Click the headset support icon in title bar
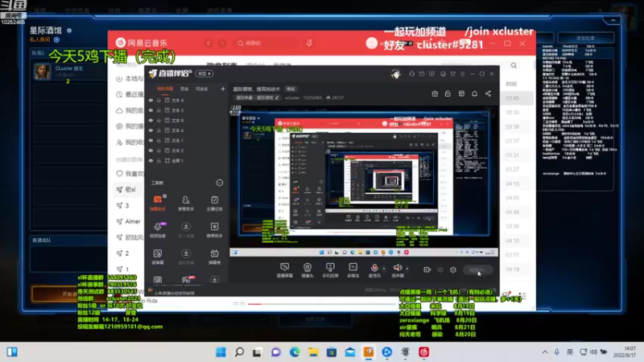The height and width of the screenshot is (362, 644). click(x=411, y=74)
